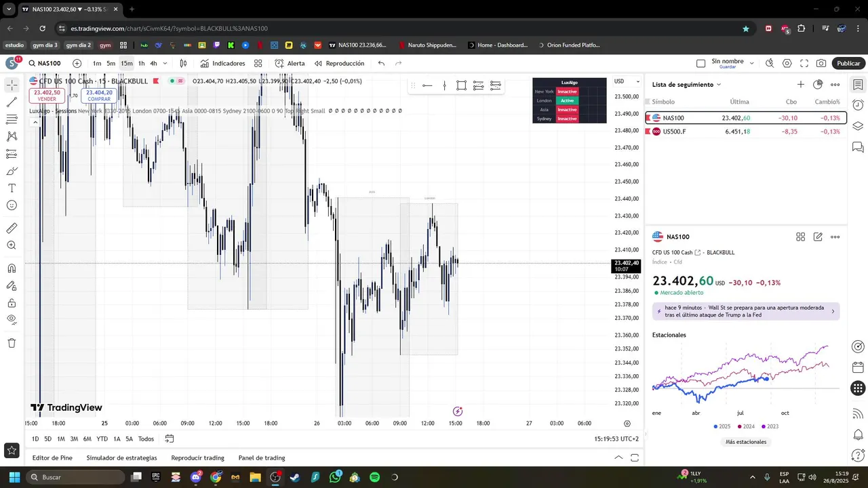Viewport: 868px width, 488px height.
Task: Switch to the 5m timeframe
Action: coord(111,63)
